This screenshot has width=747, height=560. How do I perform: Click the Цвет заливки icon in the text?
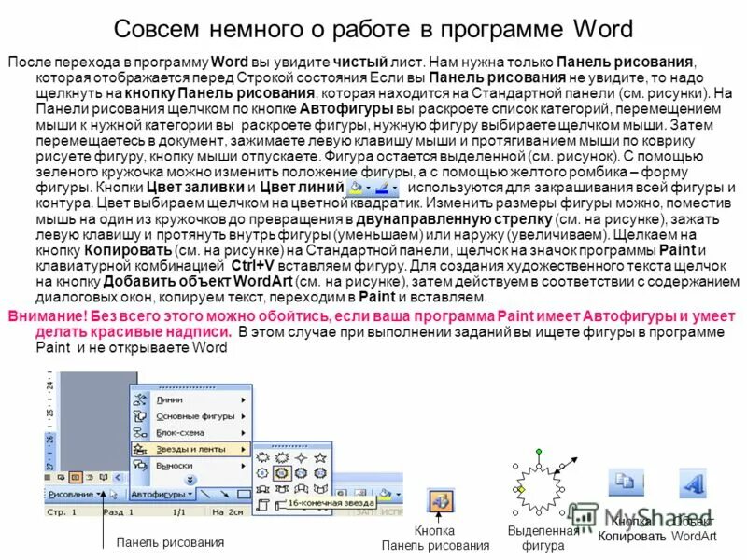point(356,188)
